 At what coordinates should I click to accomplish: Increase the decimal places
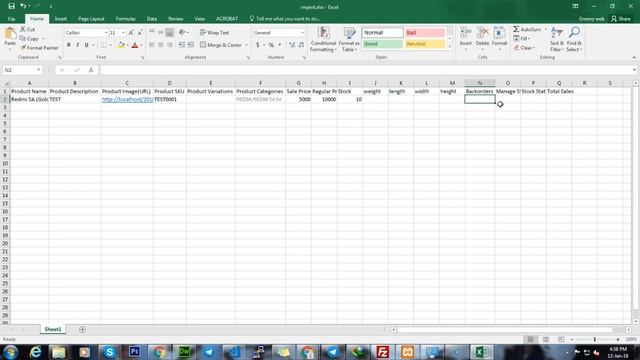pos(292,45)
